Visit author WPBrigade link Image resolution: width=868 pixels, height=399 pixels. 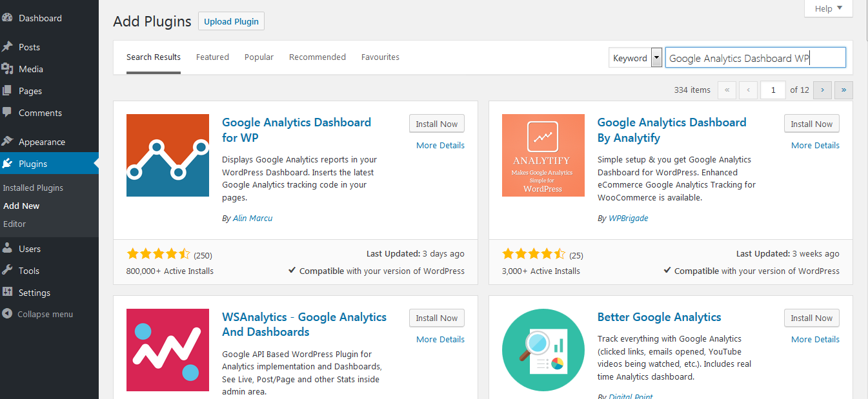pyautogui.click(x=628, y=218)
